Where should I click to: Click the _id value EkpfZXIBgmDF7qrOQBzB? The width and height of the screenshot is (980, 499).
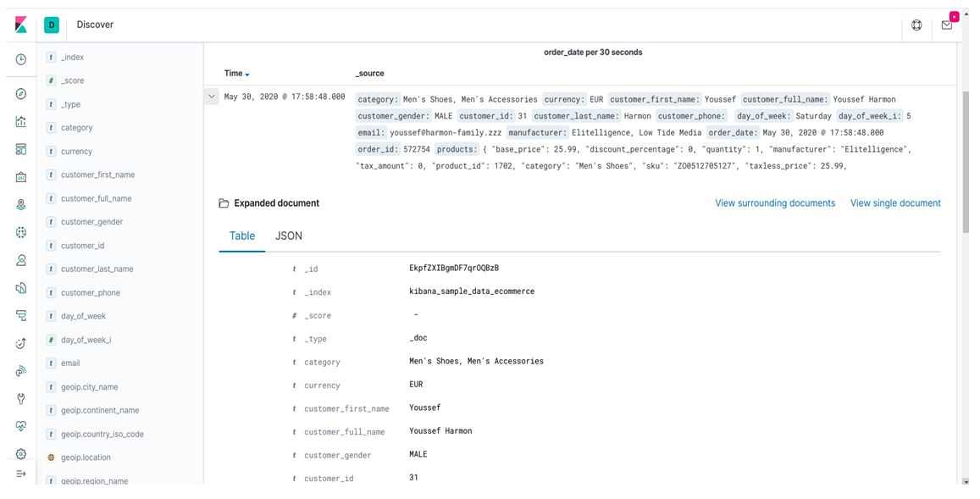tap(454, 269)
